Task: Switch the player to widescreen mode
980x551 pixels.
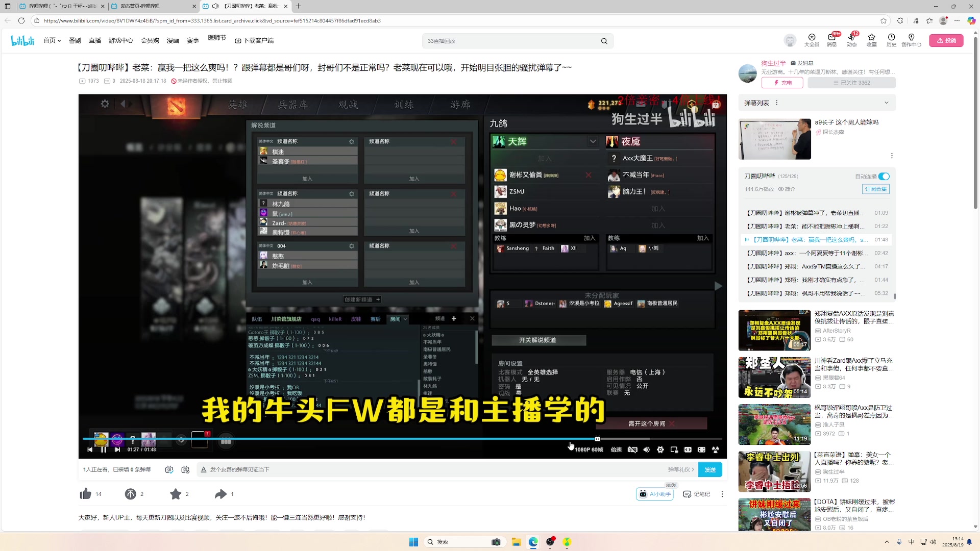Action: click(688, 449)
